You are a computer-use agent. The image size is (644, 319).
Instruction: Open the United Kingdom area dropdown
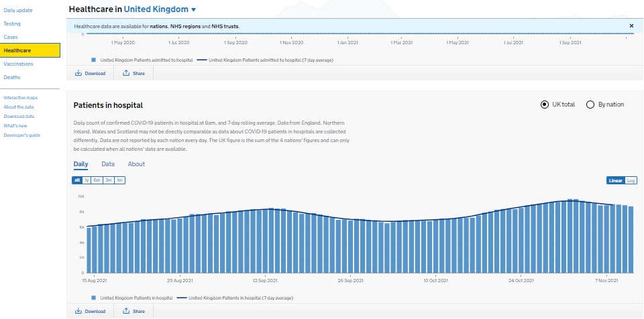click(x=194, y=9)
